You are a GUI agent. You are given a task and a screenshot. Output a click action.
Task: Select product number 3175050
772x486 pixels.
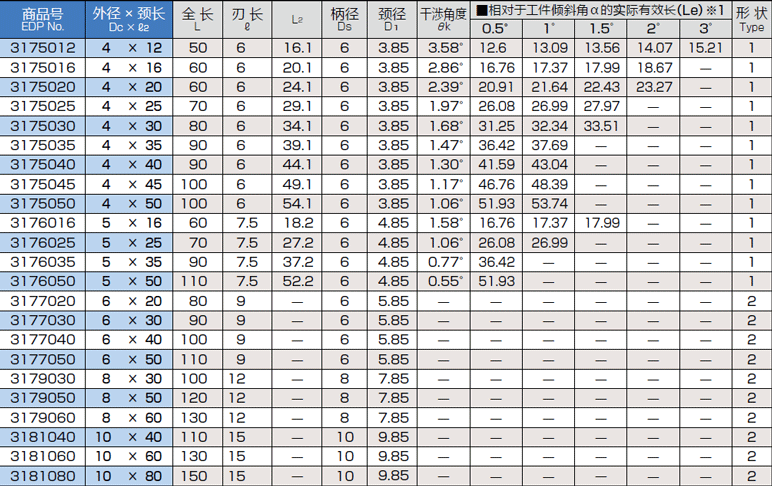pos(43,203)
